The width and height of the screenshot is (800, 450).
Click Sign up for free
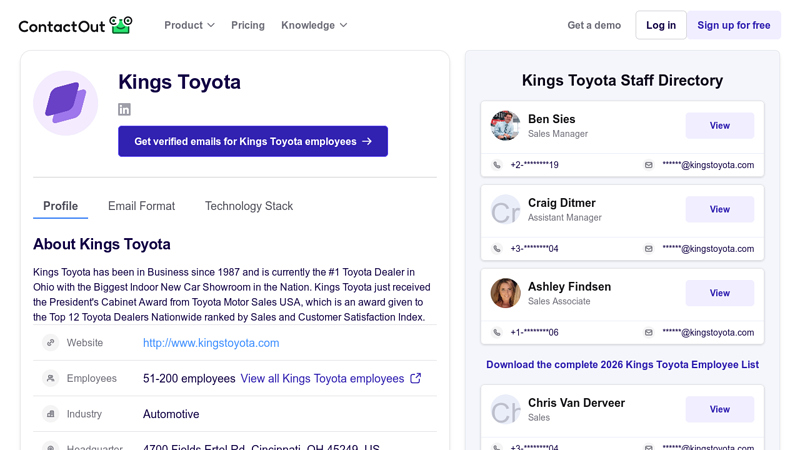pyautogui.click(x=734, y=25)
